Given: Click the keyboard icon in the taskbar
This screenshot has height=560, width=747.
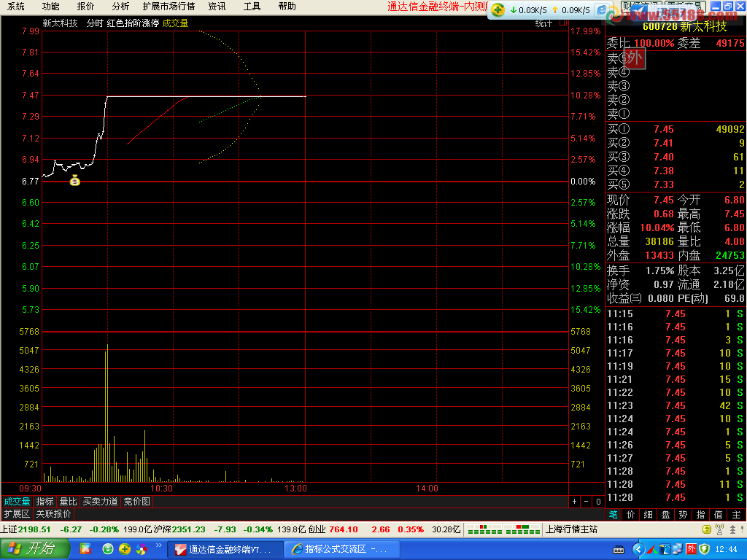Looking at the screenshot, I should click(x=619, y=550).
